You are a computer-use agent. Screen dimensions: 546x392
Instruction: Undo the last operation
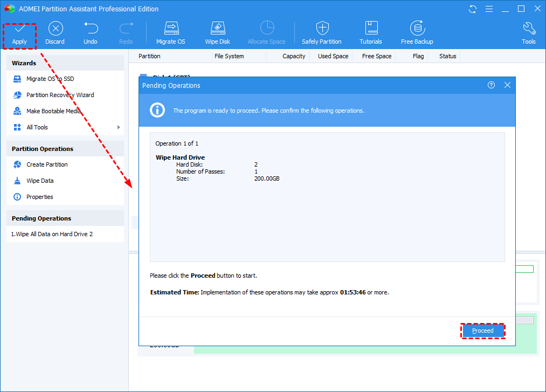click(91, 28)
